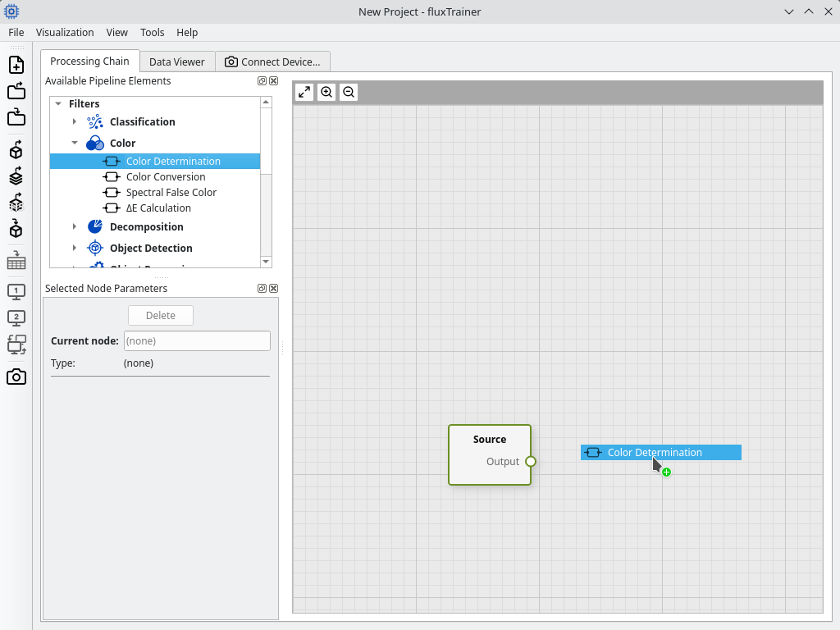Click the monitor 2 icon
840x630 pixels.
click(x=16, y=318)
